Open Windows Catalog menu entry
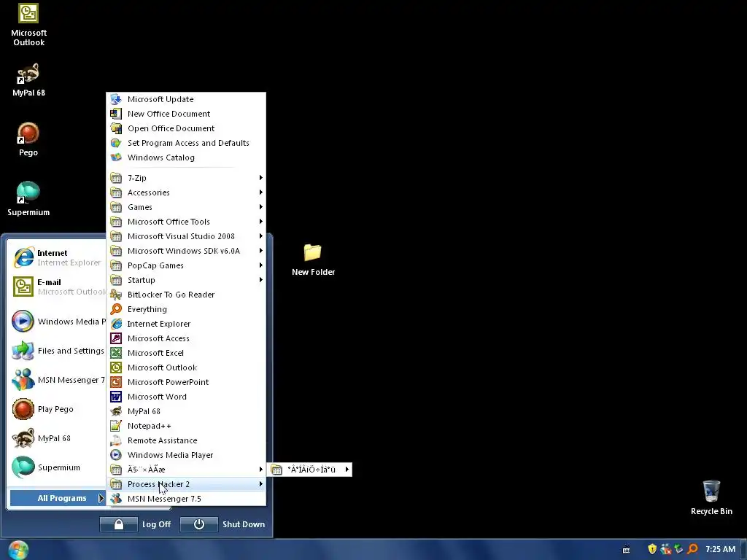Screen dimensions: 747x560 (x=186, y=157)
